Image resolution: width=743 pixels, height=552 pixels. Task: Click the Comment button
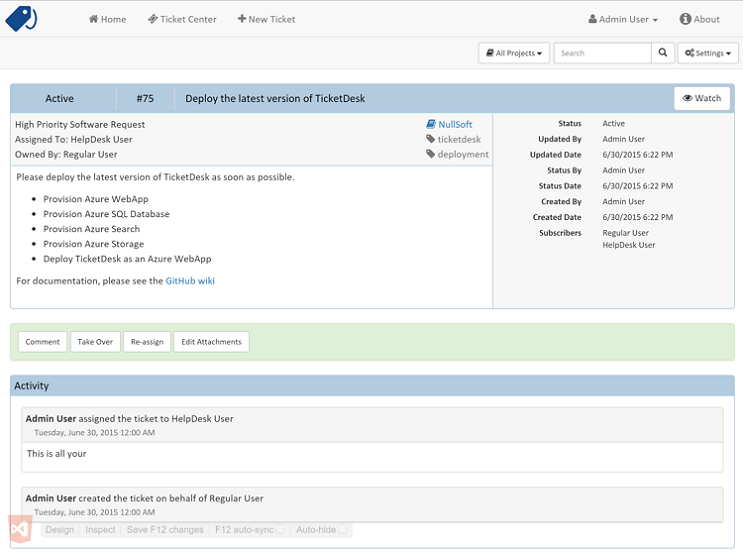point(43,342)
